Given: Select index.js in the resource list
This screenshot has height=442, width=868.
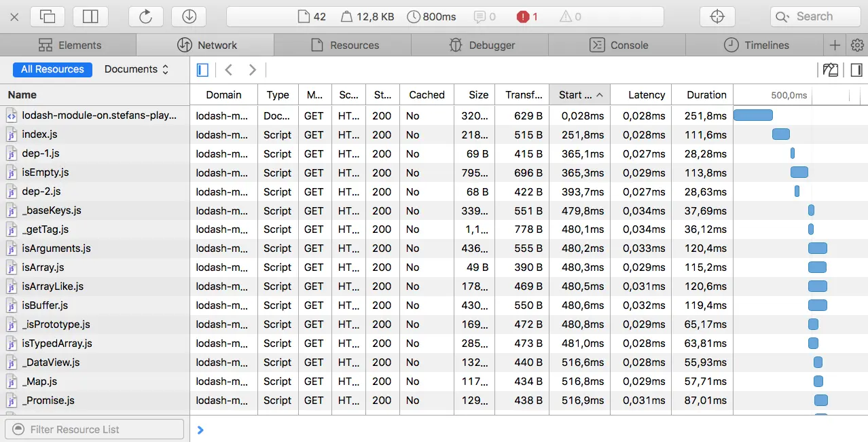Looking at the screenshot, I should 95,134.
